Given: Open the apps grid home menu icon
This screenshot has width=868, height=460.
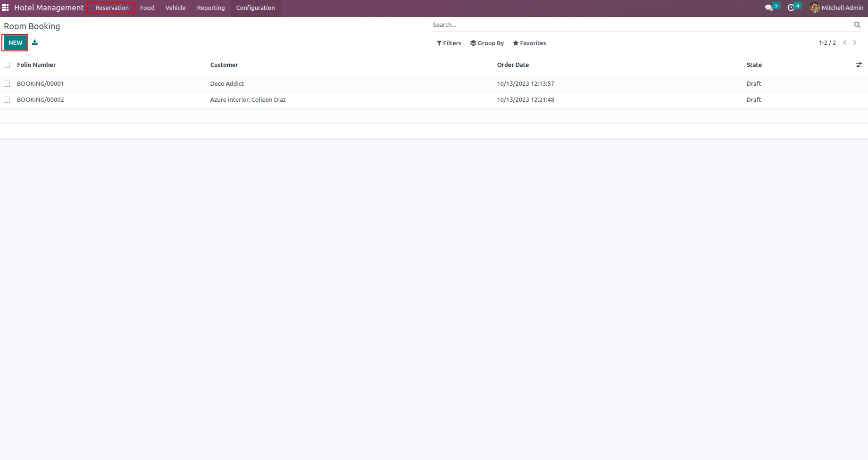Looking at the screenshot, I should coord(5,8).
